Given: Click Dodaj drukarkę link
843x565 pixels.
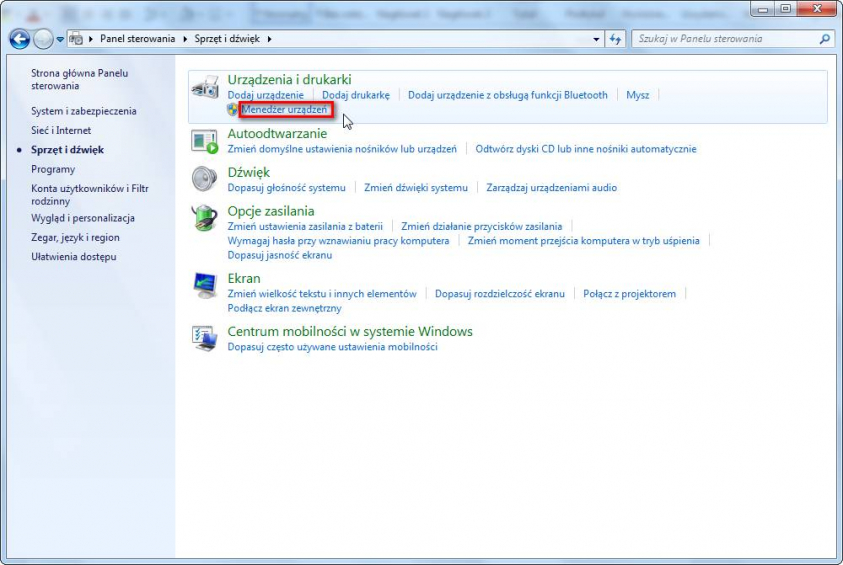Looking at the screenshot, I should coord(355,95).
